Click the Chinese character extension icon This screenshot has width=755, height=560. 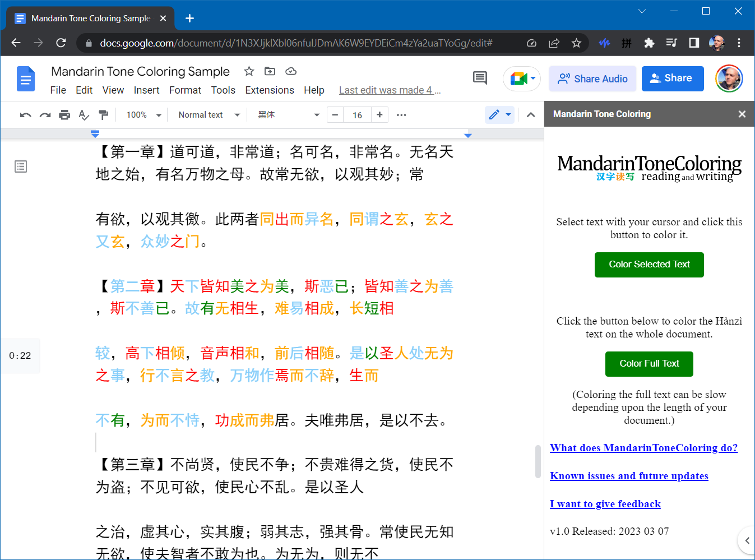tap(627, 43)
